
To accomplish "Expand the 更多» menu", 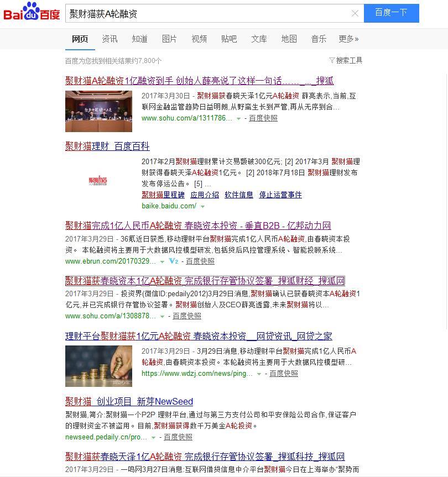I will click(x=349, y=39).
